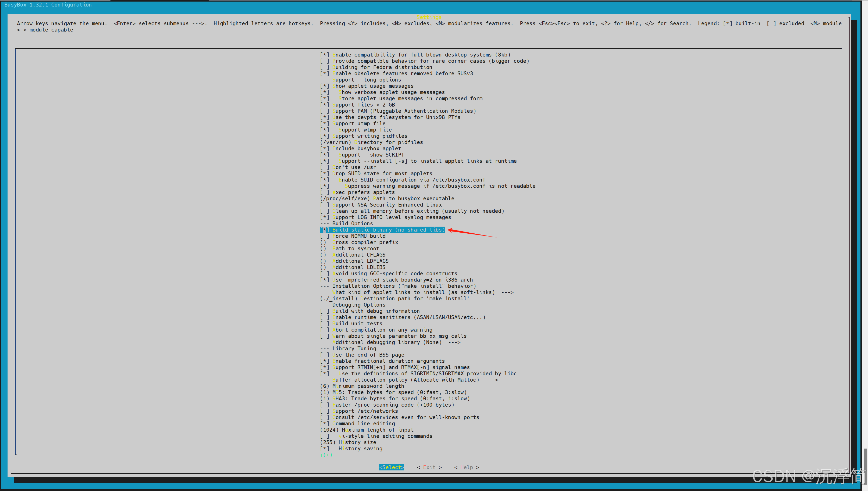The height and width of the screenshot is (491, 868).
Task: Click the scroll-down indicator below the list
Action: tap(326, 455)
